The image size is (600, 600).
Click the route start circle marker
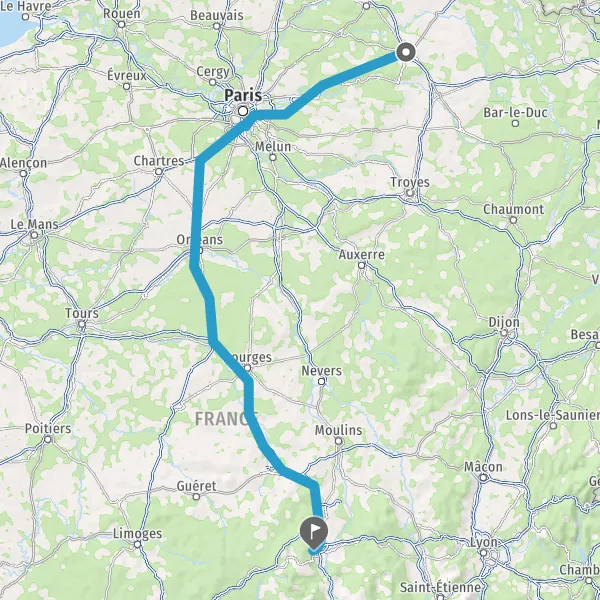click(x=406, y=52)
